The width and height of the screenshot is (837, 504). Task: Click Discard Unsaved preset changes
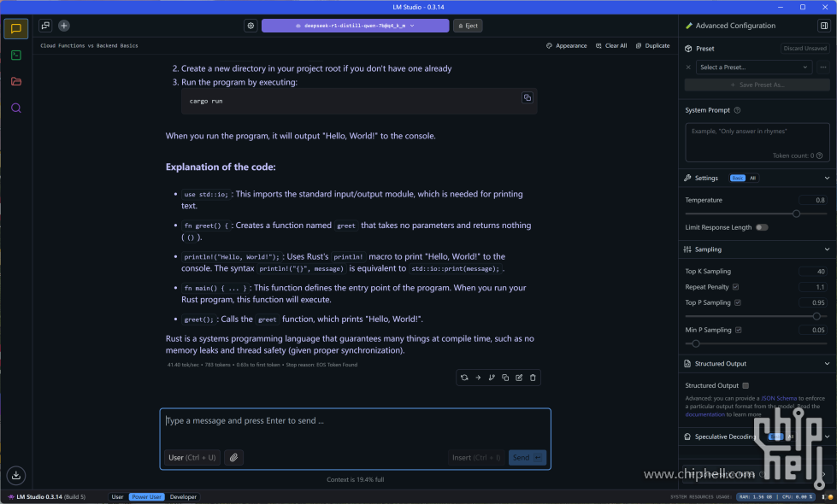click(805, 49)
